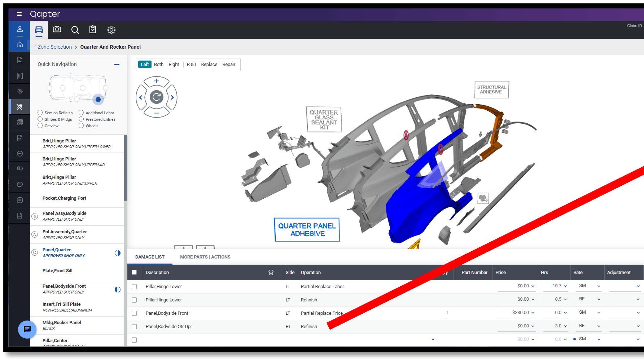Select the Section Refinish radio option
Screen dimensions: 644x362
(x=40, y=113)
